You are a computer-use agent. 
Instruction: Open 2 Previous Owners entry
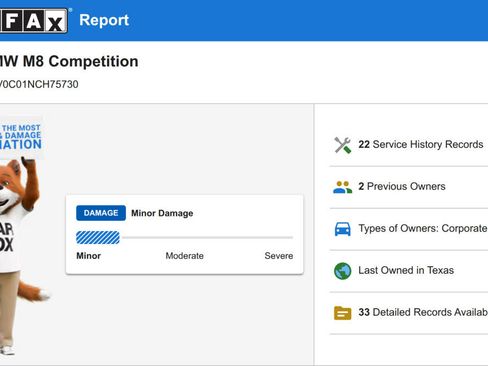click(x=409, y=187)
